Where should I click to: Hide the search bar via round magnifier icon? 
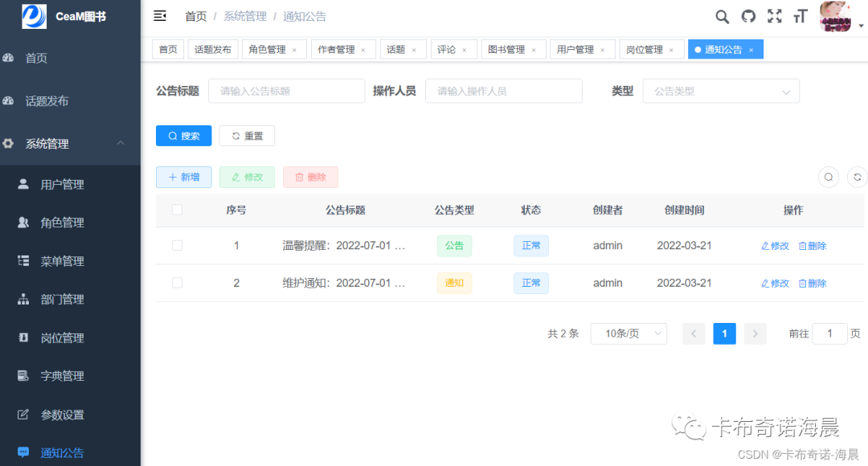(x=829, y=177)
